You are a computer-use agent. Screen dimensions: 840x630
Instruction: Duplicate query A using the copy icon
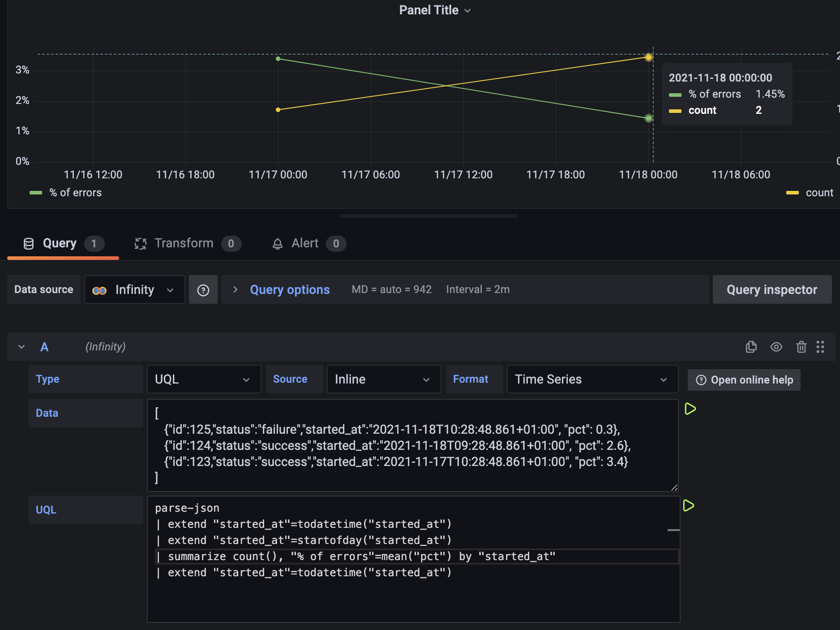coord(752,347)
